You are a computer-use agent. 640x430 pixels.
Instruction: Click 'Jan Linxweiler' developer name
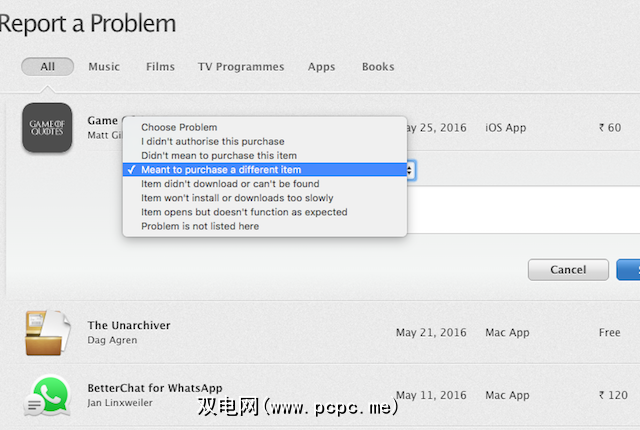click(120, 403)
